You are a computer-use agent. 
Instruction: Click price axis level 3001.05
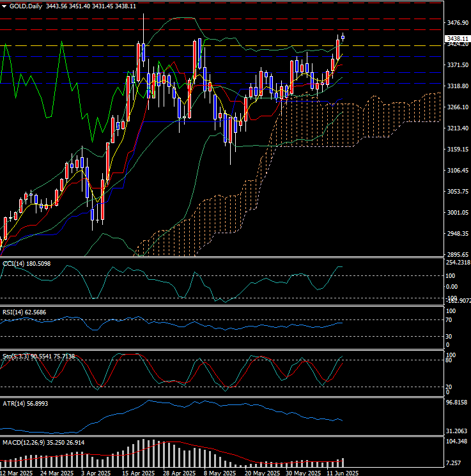(458, 213)
